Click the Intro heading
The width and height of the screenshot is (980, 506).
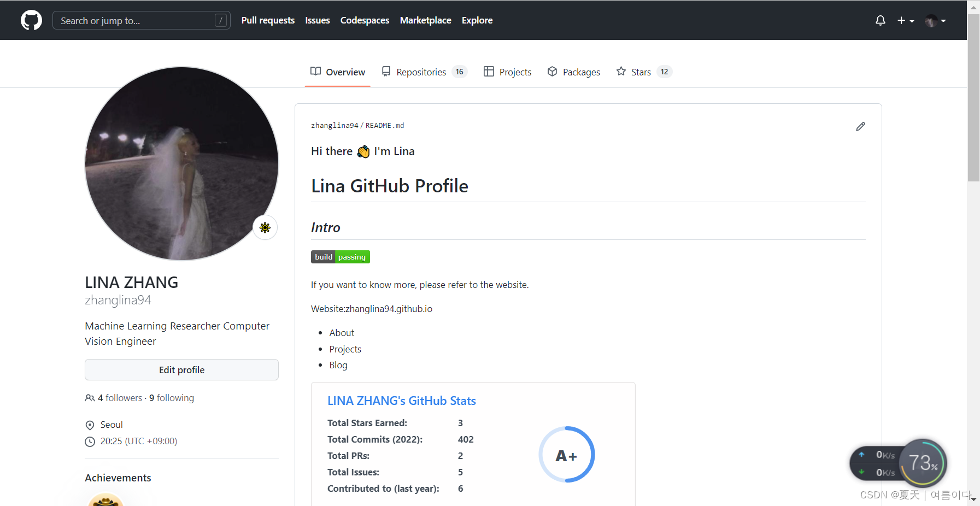pyautogui.click(x=326, y=227)
